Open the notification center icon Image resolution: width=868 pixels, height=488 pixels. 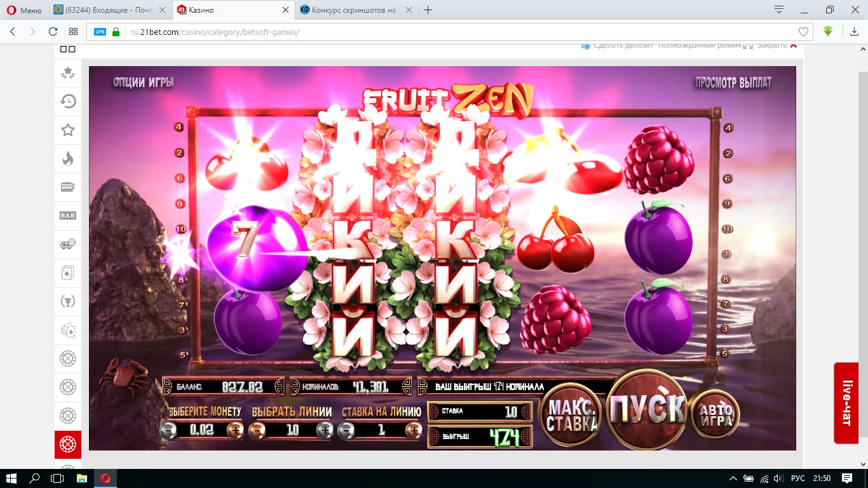click(848, 478)
